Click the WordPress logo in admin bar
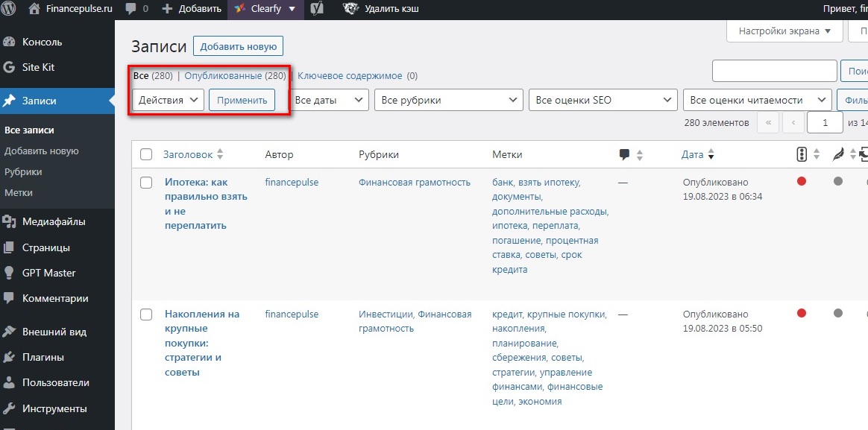The height and width of the screenshot is (430, 868). coord(10,9)
